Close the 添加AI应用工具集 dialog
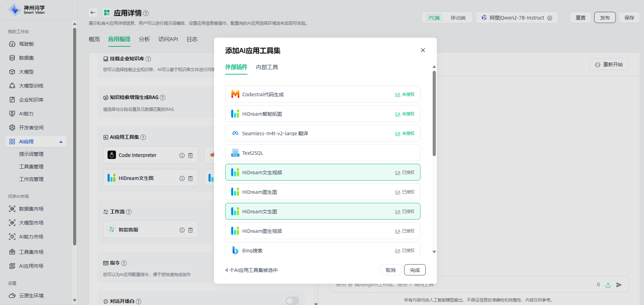 [x=423, y=50]
